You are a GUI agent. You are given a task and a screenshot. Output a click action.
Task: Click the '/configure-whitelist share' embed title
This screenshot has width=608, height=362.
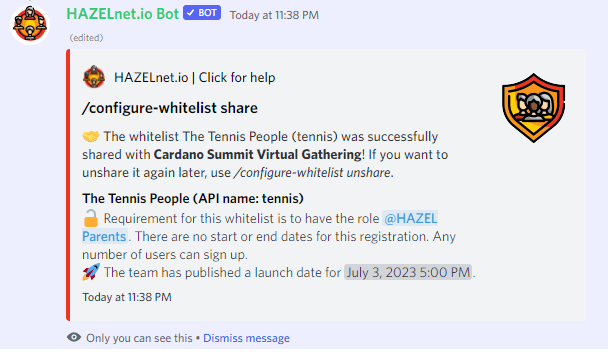[x=170, y=108]
